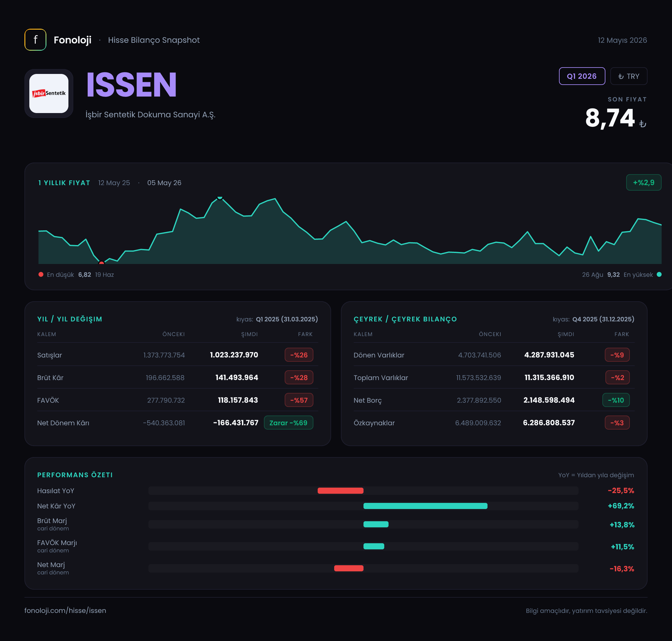The width and height of the screenshot is (672, 641).
Task: Open the İşbir Sentetik company logo thumbnail
Action: pos(49,93)
